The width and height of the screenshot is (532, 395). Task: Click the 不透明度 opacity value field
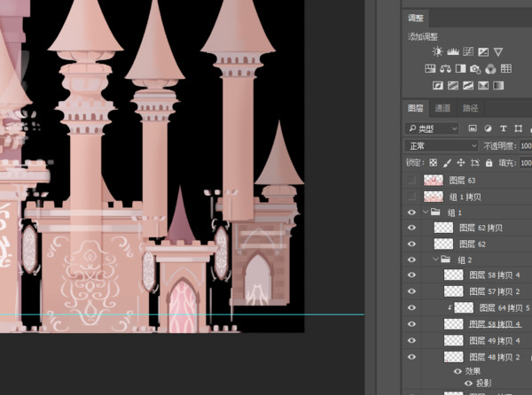click(x=526, y=145)
